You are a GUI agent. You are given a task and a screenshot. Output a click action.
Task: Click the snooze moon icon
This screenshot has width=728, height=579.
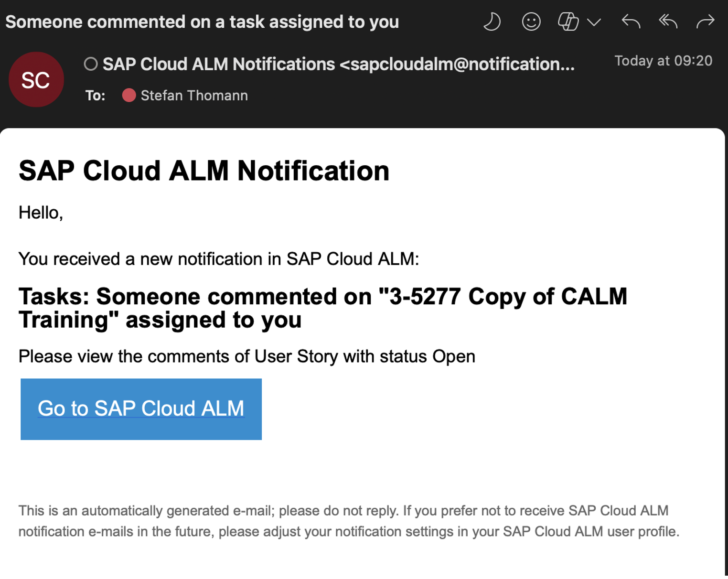click(x=492, y=22)
